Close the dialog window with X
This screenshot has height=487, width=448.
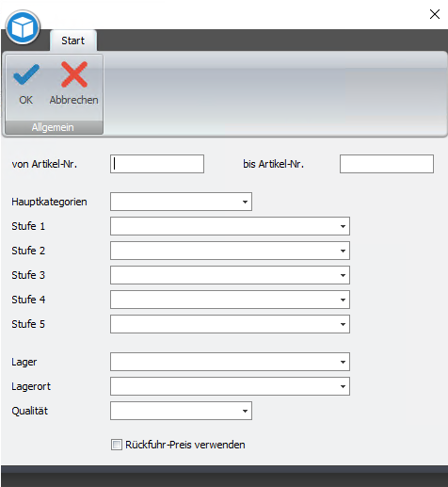click(435, 14)
